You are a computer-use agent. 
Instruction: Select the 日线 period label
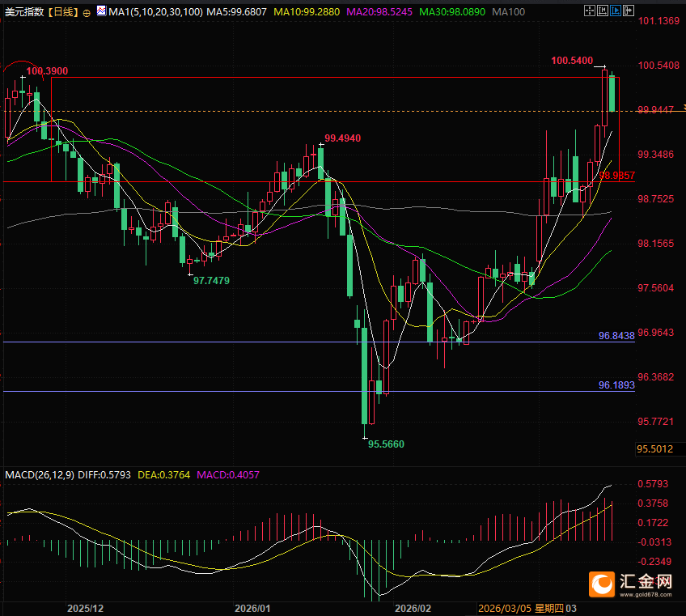coord(64,12)
